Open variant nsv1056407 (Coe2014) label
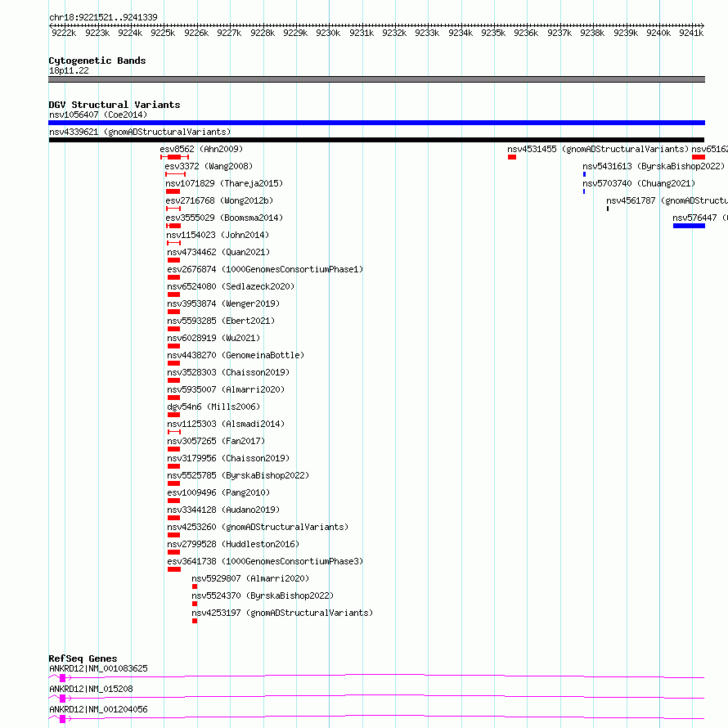728x728 pixels. click(98, 115)
